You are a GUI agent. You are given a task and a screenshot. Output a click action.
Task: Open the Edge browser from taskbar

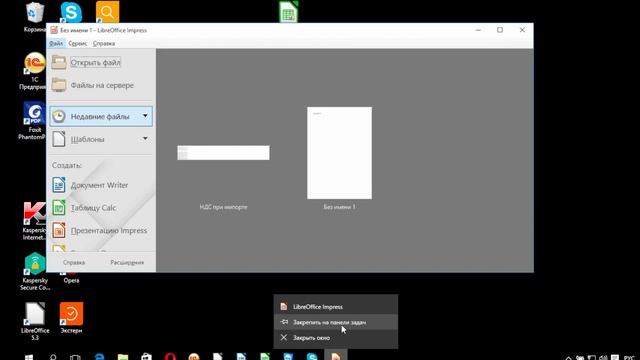(100, 357)
